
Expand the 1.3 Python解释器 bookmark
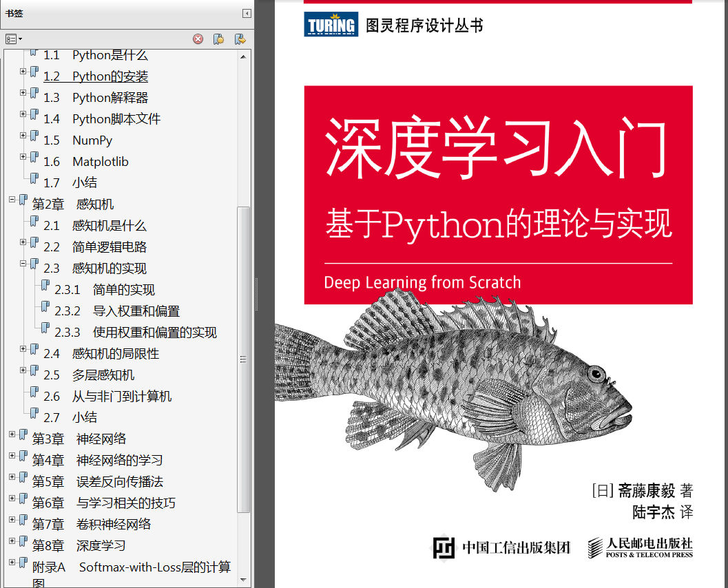(x=23, y=92)
